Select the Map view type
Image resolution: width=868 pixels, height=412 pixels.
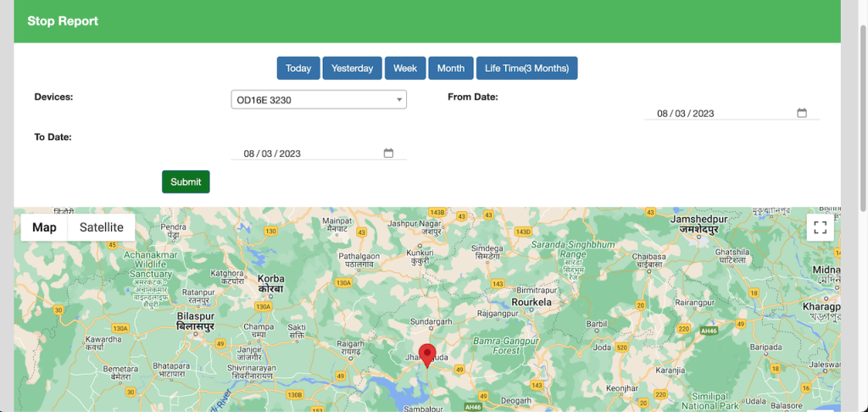[44, 227]
